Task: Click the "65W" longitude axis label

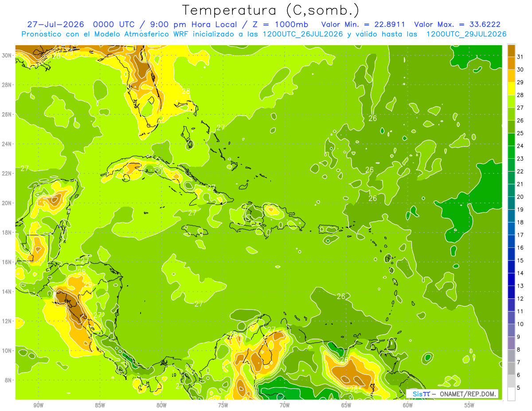Action: tap(346, 405)
